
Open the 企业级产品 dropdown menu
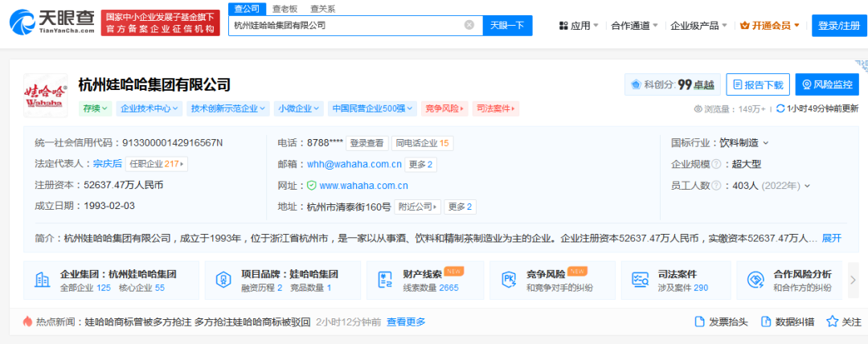[x=699, y=26]
